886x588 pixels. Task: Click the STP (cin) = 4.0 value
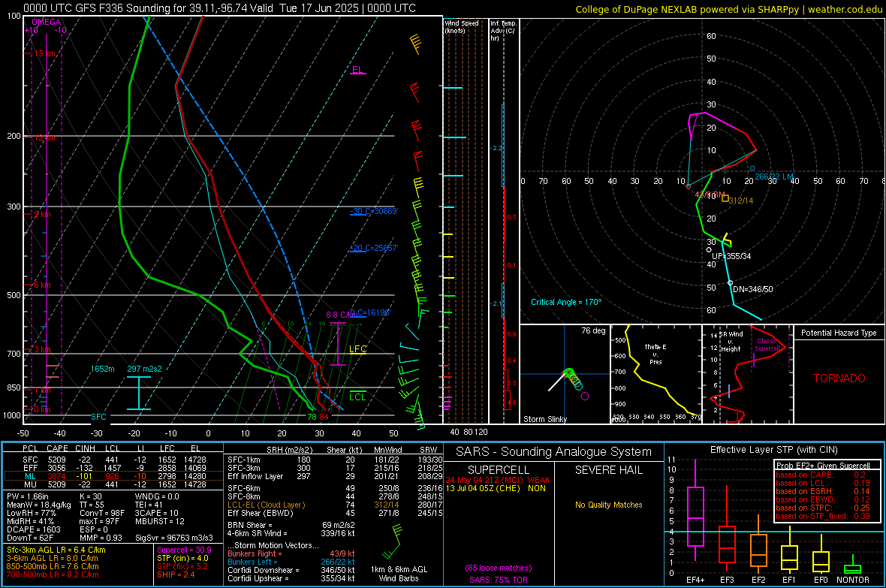tap(182, 558)
